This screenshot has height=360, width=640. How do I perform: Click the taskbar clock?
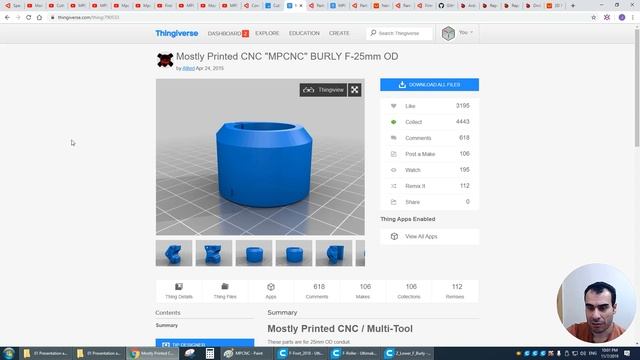[609, 353]
